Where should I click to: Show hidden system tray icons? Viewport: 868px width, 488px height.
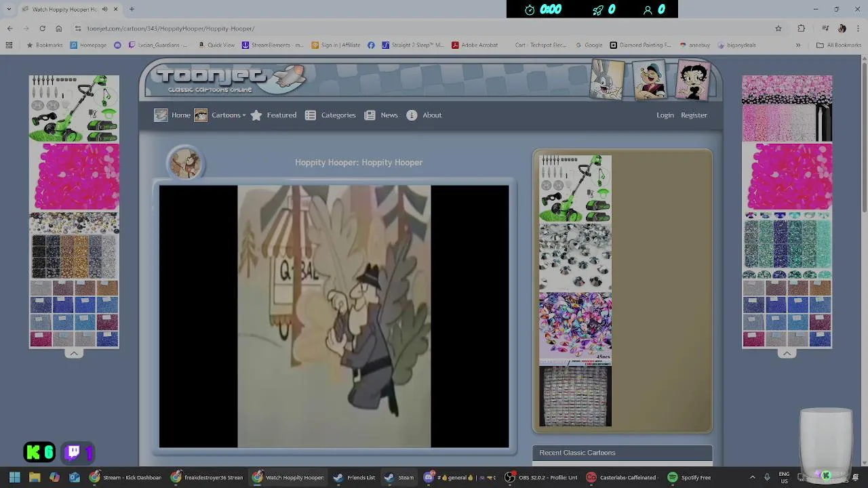(x=752, y=477)
